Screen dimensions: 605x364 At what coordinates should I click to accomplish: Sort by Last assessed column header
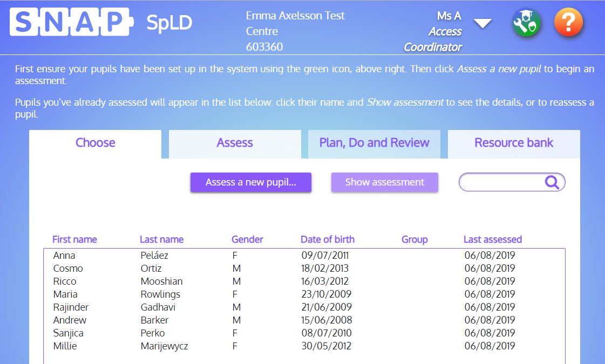492,239
